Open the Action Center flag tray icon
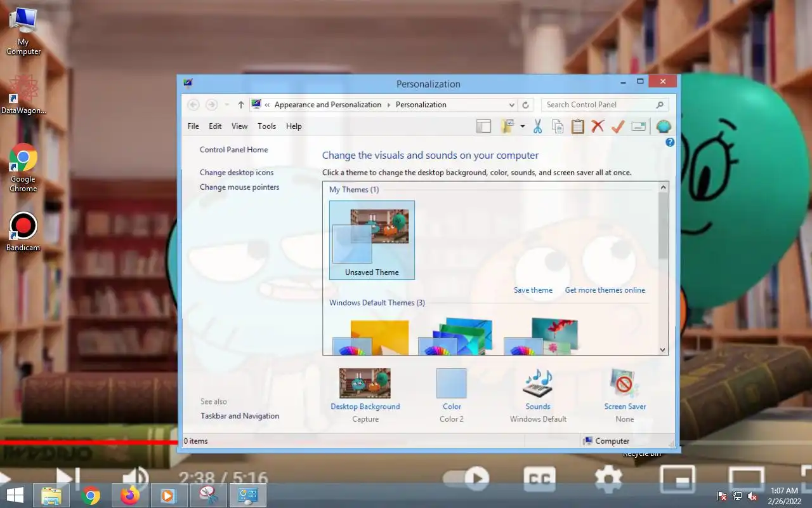The height and width of the screenshot is (508, 812). [x=722, y=496]
